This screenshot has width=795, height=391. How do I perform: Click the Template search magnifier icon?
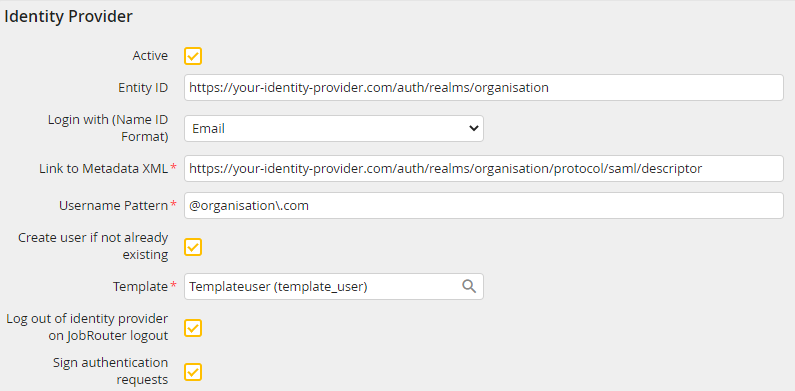[469, 287]
